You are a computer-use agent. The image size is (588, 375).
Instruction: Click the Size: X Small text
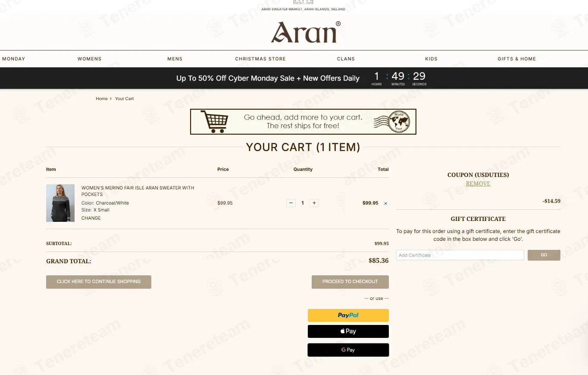pyautogui.click(x=95, y=210)
